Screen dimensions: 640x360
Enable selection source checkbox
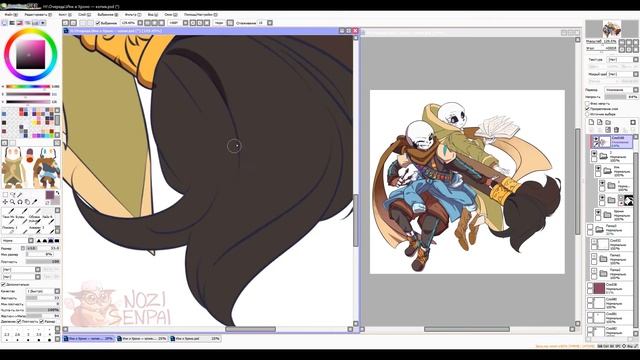[x=588, y=114]
